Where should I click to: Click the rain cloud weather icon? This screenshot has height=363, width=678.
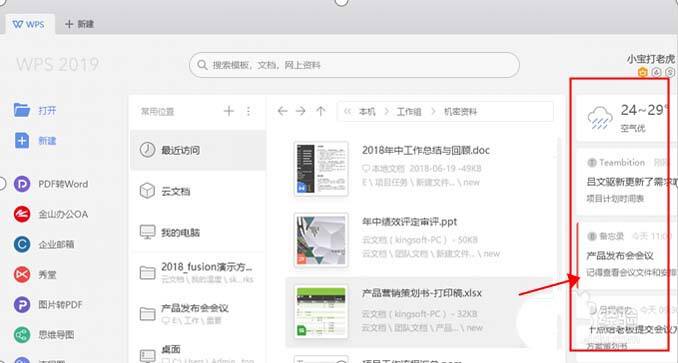point(600,118)
